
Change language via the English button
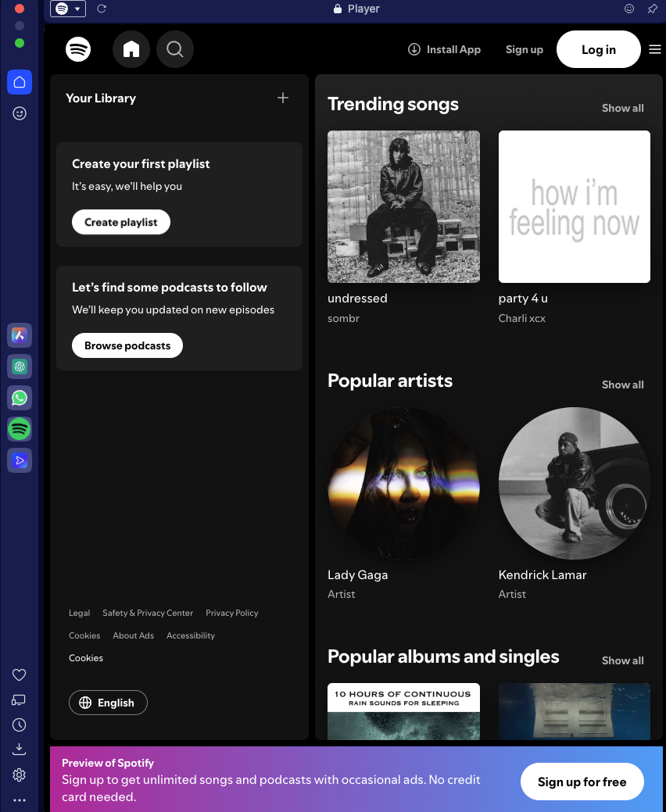click(x=108, y=703)
